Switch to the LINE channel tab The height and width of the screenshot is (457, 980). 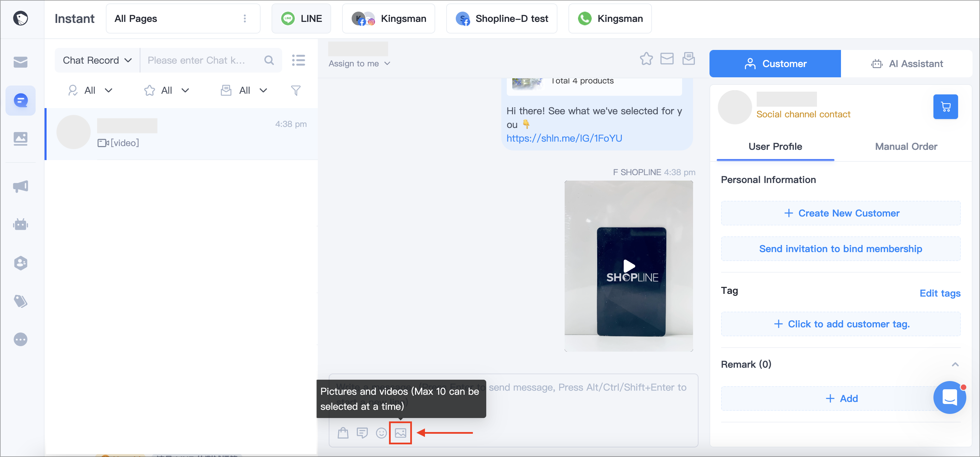(301, 18)
